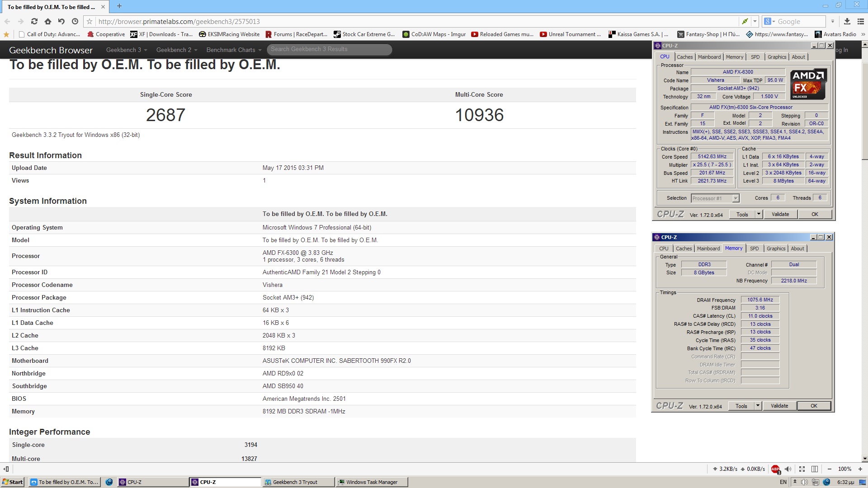Switch to Geekbench 3 Tryout taskbar item

point(298,482)
